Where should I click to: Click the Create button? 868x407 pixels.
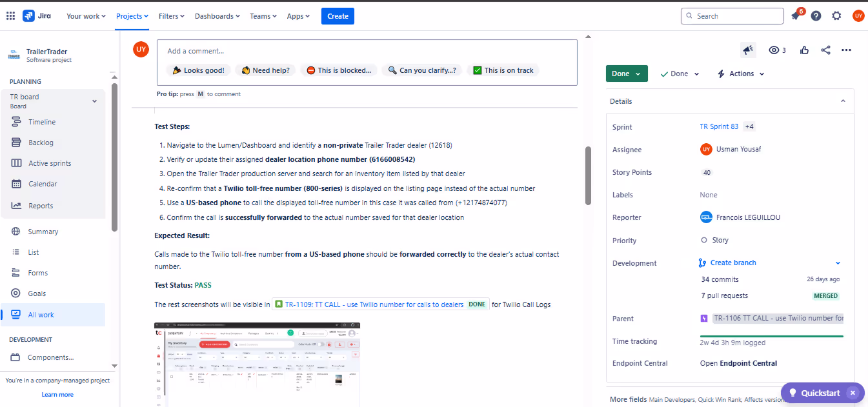point(338,16)
